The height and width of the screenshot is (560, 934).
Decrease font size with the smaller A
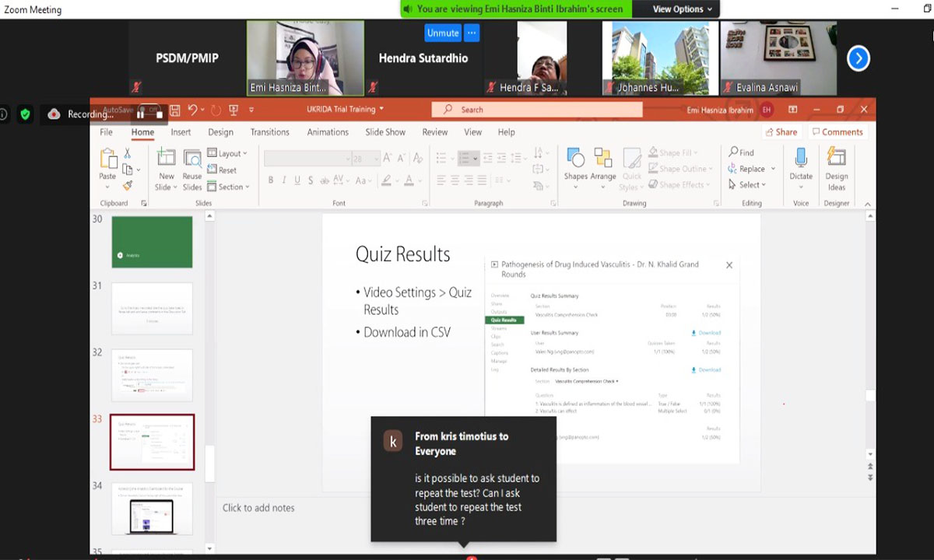tap(402, 159)
